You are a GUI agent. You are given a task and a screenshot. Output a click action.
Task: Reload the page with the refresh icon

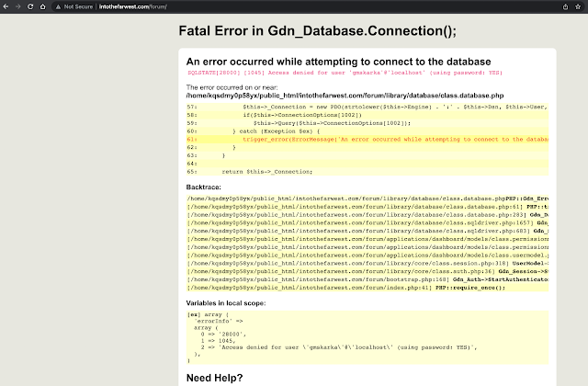30,6
